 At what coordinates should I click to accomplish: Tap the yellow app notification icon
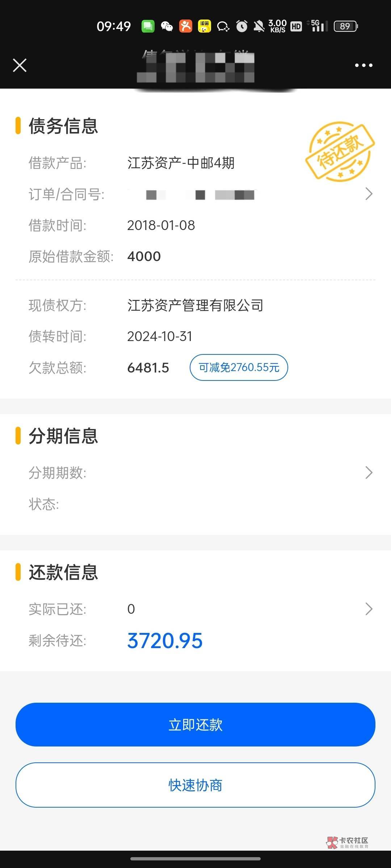point(205,26)
